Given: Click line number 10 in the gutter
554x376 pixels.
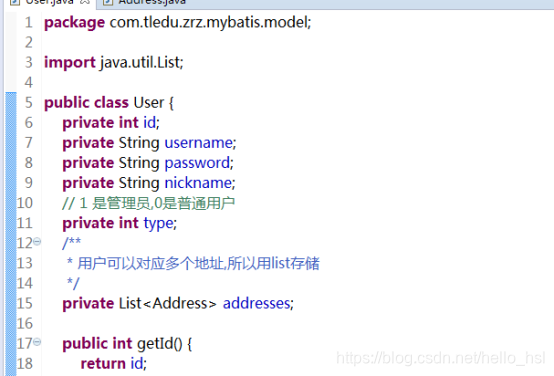Looking at the screenshot, I should [24, 203].
